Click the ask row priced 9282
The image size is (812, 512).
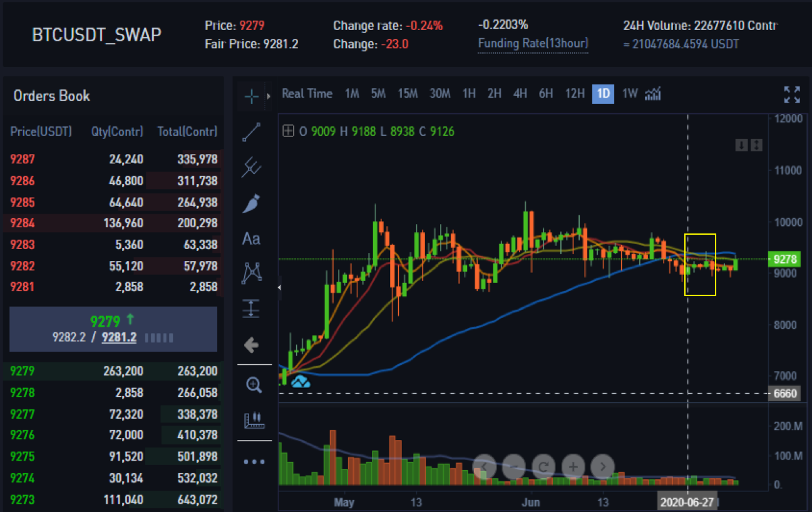(x=113, y=265)
